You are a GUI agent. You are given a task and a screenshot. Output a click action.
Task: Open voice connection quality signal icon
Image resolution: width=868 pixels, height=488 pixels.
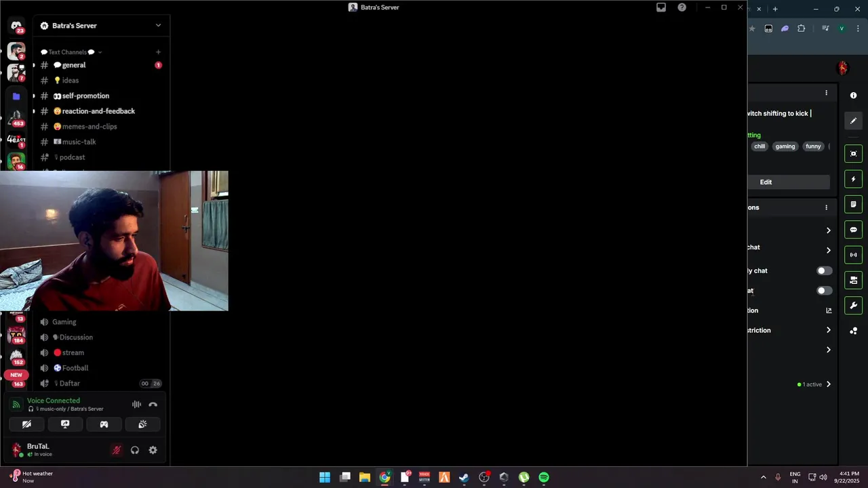[x=17, y=405]
